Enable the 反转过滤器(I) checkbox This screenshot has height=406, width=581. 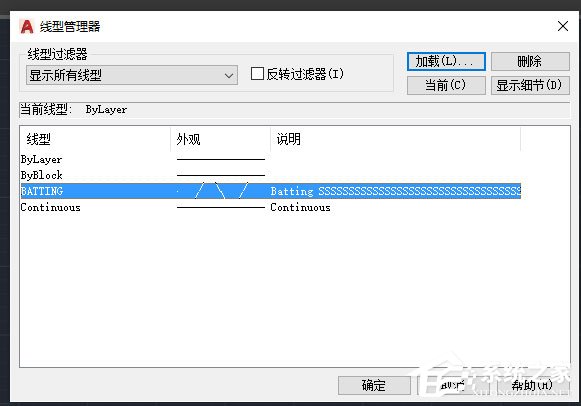pyautogui.click(x=257, y=74)
